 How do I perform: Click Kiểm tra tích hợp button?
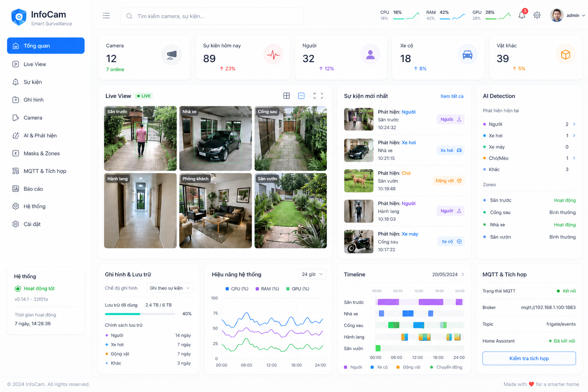coord(529,358)
